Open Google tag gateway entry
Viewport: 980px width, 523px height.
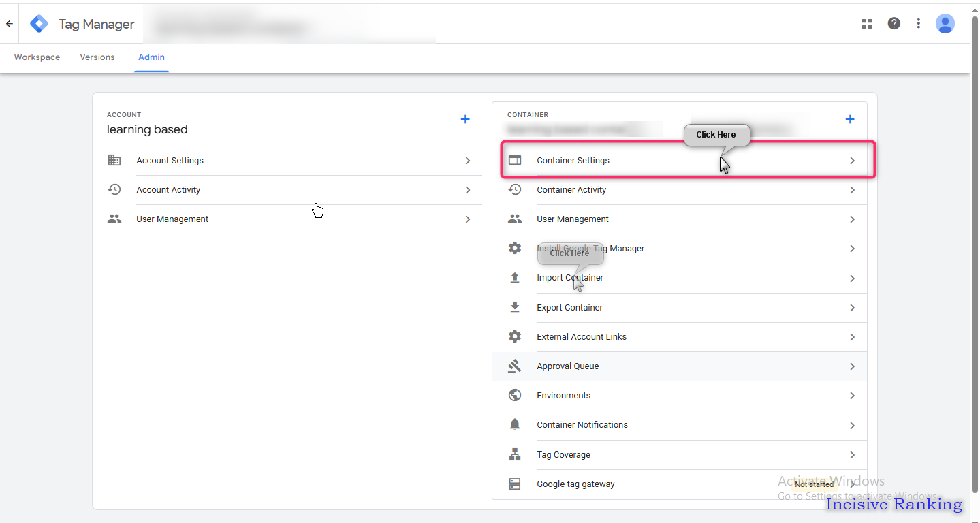tap(575, 484)
